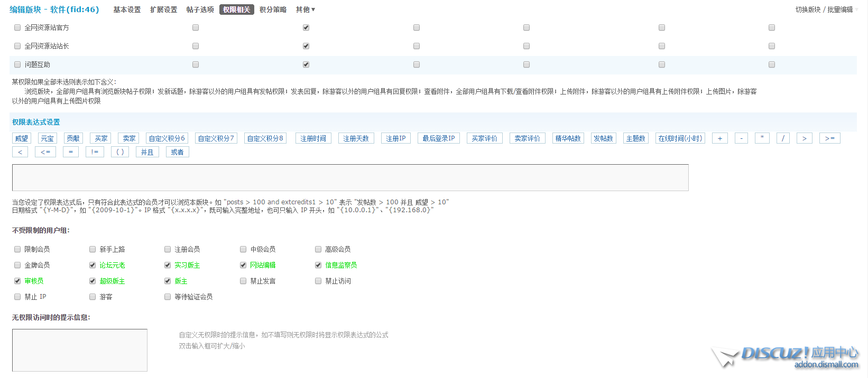Click the <= comparison operator button
Image resolution: width=868 pixels, height=378 pixels.
[x=45, y=152]
